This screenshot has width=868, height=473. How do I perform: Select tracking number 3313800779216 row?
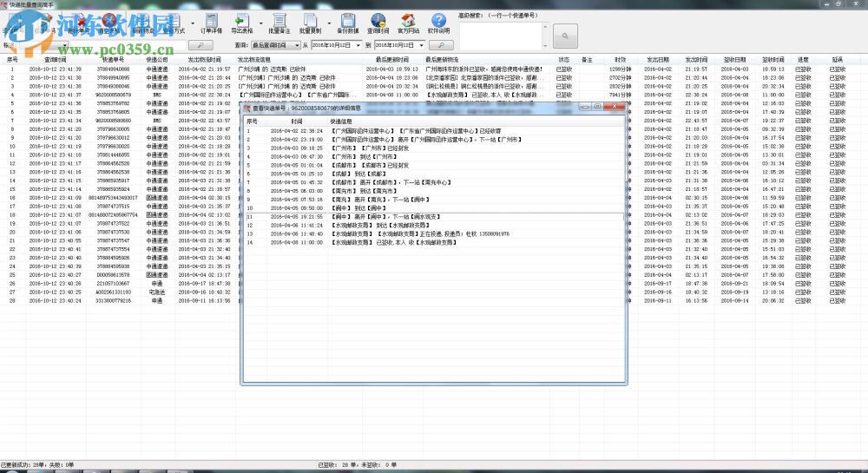pyautogui.click(x=113, y=300)
